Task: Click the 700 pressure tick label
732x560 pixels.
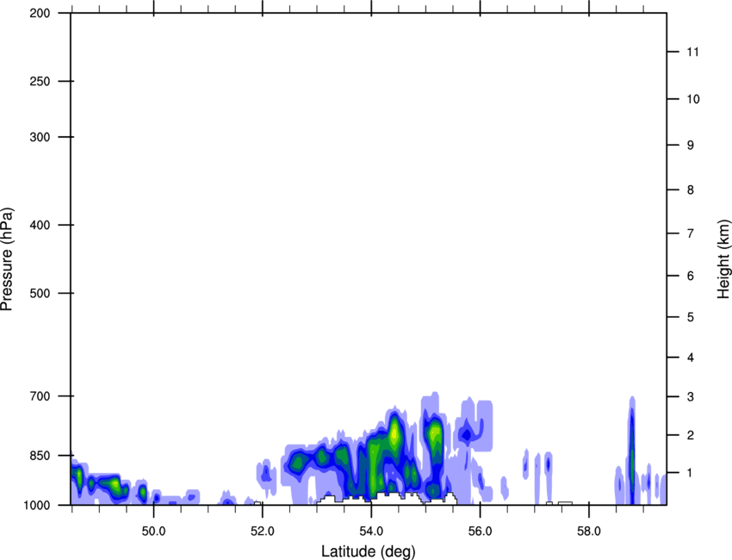Action: (x=40, y=396)
